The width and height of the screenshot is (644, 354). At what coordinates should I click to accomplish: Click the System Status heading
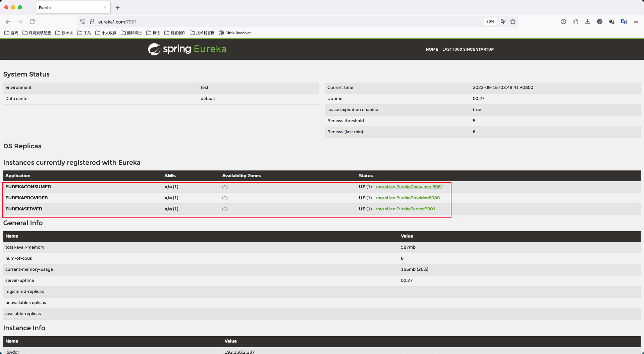click(26, 74)
